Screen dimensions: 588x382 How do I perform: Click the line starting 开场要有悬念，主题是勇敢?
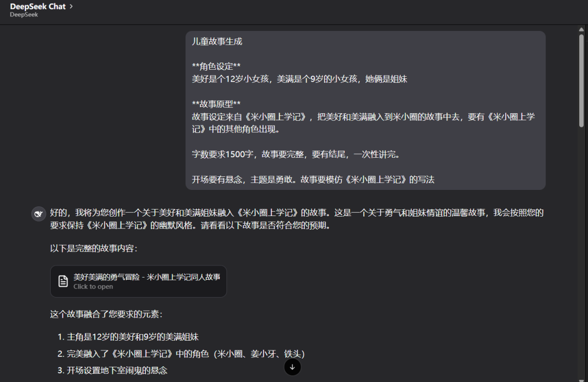[313, 180]
